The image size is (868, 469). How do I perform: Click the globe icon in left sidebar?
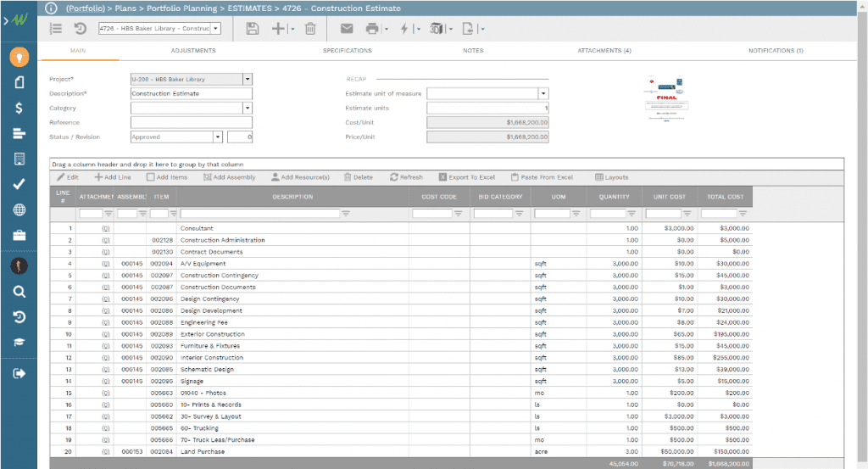[x=19, y=209]
